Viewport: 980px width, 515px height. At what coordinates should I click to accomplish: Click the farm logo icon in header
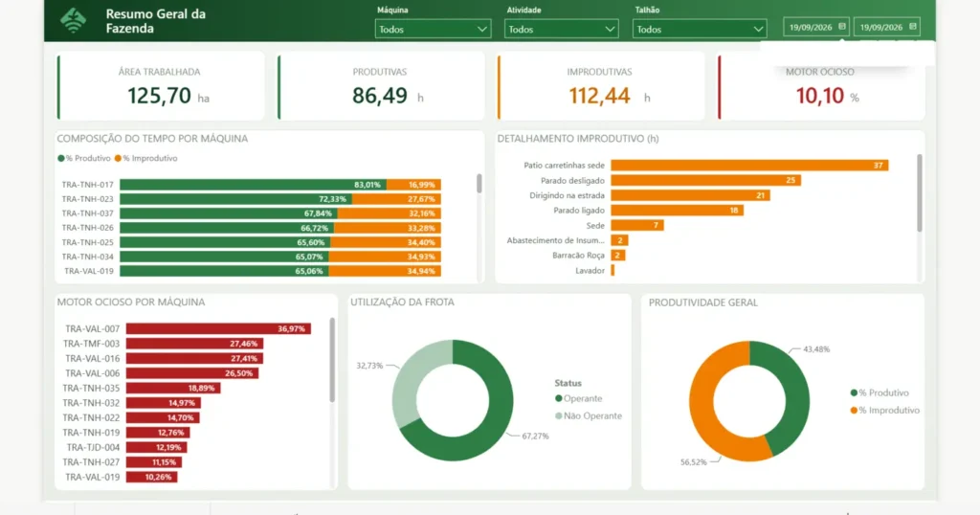coord(73,21)
